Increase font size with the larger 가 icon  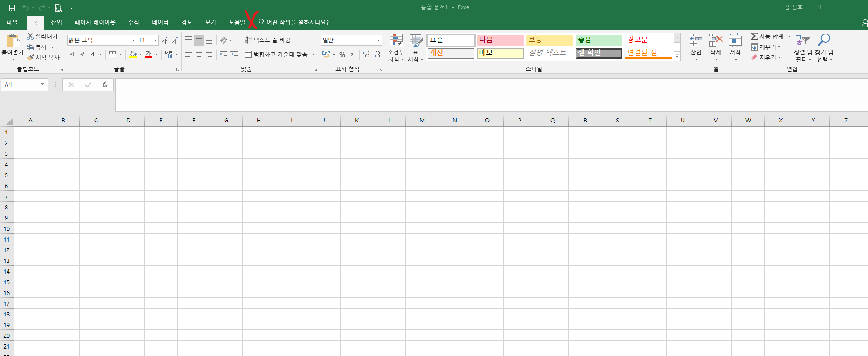point(164,40)
